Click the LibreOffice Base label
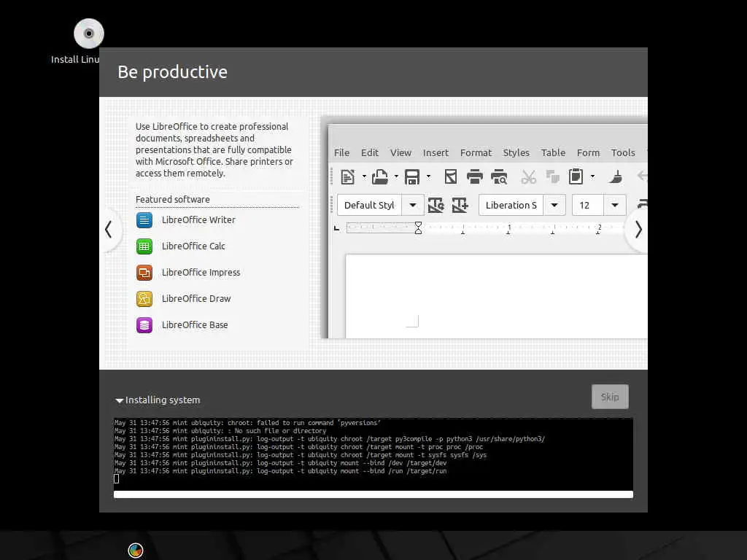747x560 pixels. [195, 324]
